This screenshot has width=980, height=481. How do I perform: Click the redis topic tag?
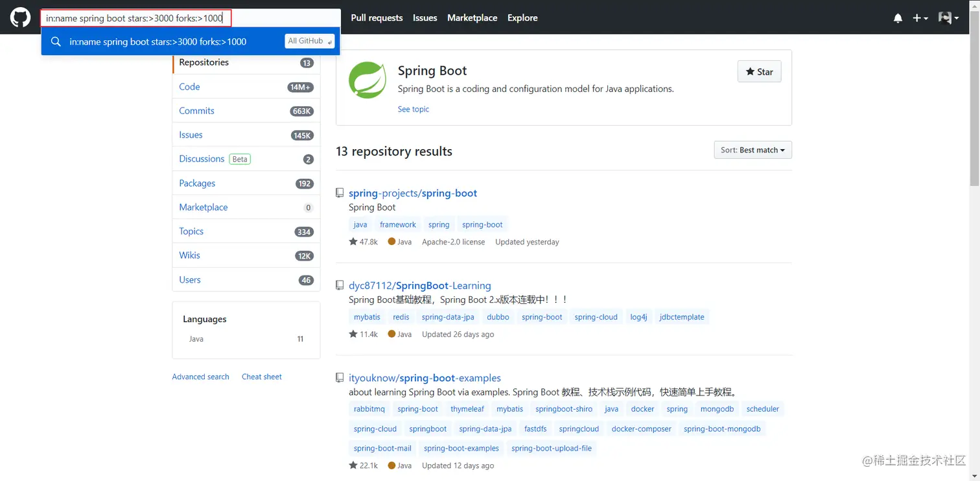pos(401,317)
